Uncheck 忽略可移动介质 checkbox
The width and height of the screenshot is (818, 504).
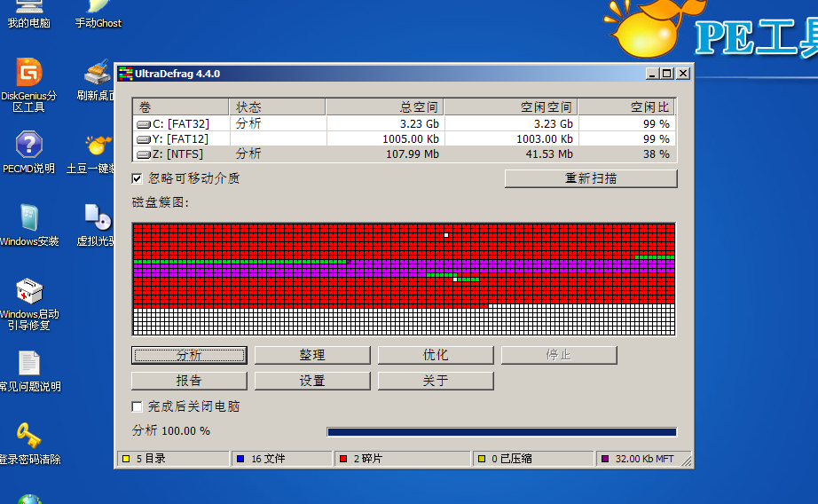point(138,178)
